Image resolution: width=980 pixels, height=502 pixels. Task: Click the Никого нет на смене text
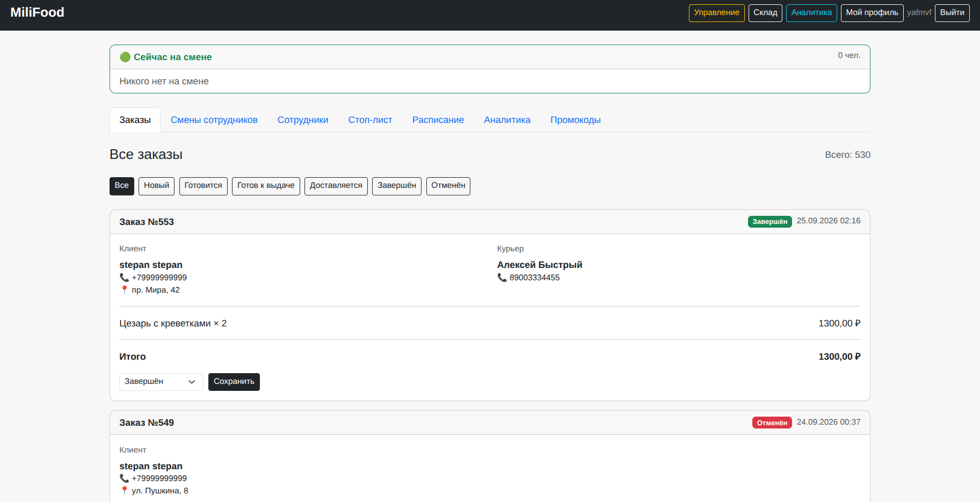(x=164, y=81)
